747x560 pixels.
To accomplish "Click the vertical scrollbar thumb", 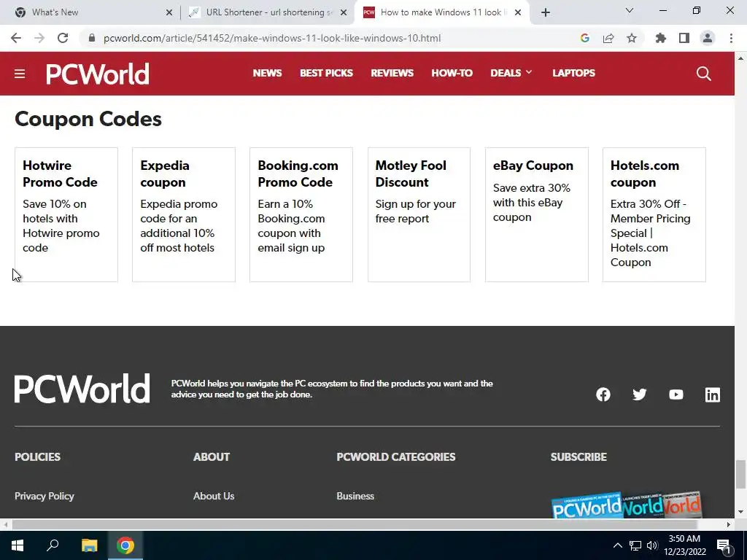I will pos(740,474).
